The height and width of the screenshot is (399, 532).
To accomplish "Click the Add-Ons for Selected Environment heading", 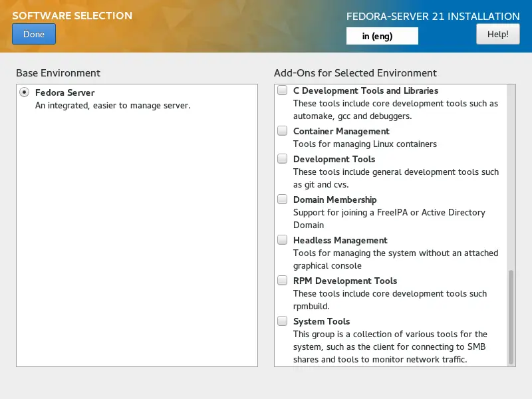I will 355,73.
